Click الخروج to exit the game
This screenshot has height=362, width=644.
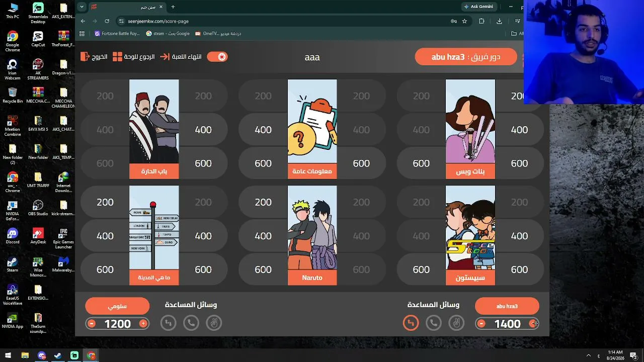[x=94, y=57]
